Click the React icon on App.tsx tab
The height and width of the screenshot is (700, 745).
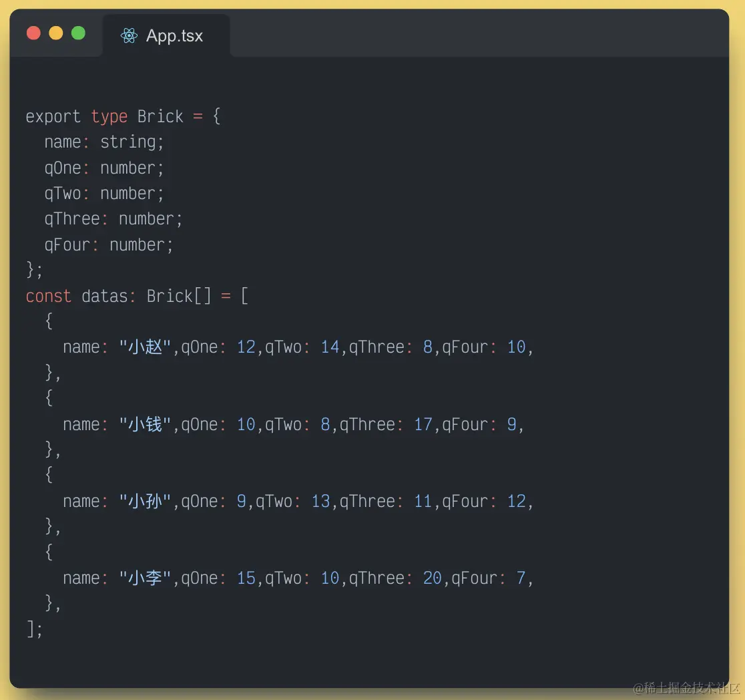[129, 35]
